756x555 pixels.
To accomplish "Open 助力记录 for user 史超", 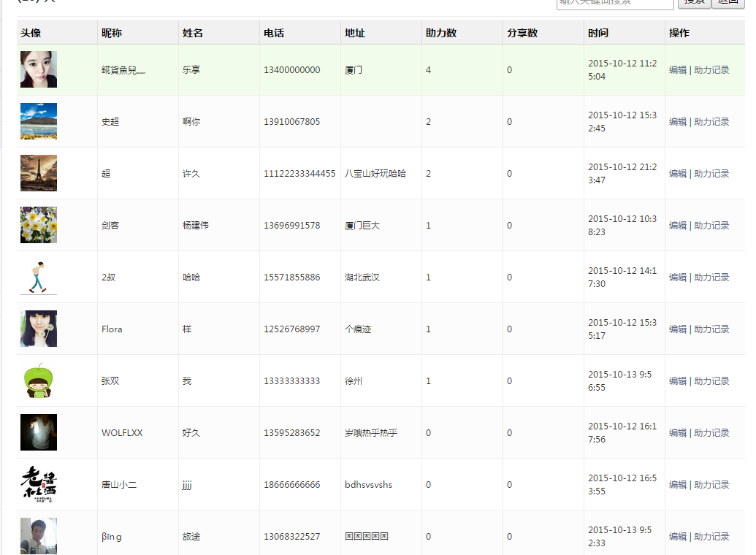I will (711, 122).
